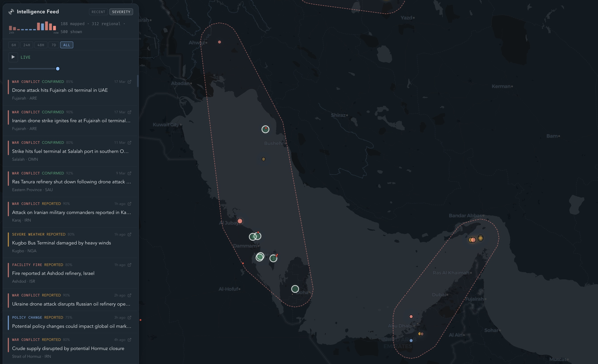The image size is (598, 364).
Task: Open external link for Ras Tanura refinery item
Action: click(x=129, y=173)
